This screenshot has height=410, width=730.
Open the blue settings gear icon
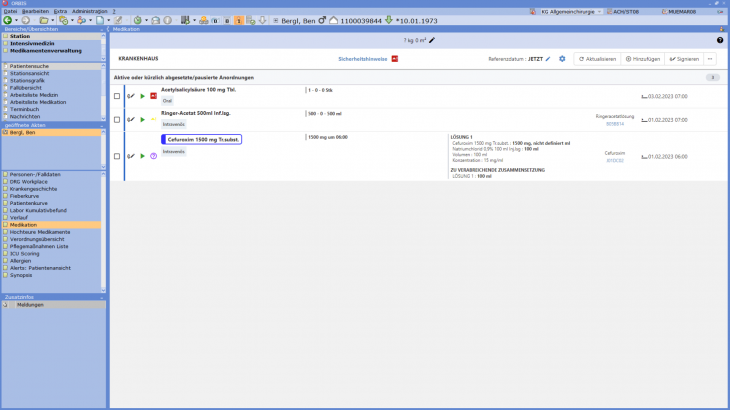tap(562, 59)
